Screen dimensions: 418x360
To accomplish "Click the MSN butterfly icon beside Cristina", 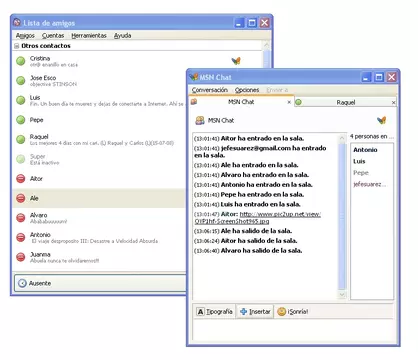I will tap(236, 61).
